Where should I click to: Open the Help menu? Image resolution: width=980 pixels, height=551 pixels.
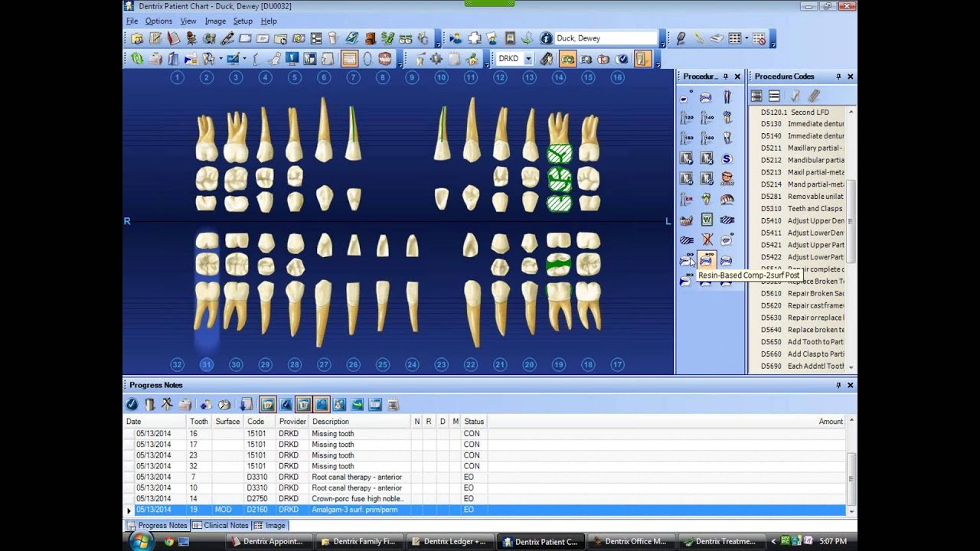[x=269, y=21]
